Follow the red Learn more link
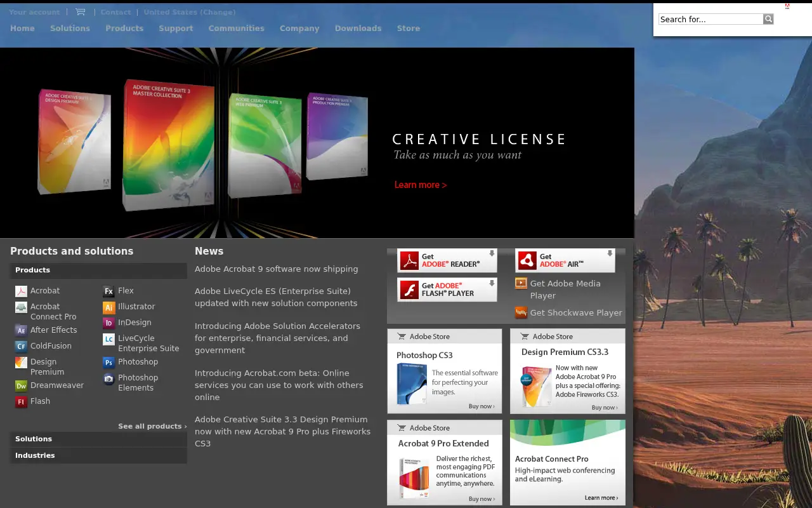Viewport: 812px width, 508px height. point(421,185)
